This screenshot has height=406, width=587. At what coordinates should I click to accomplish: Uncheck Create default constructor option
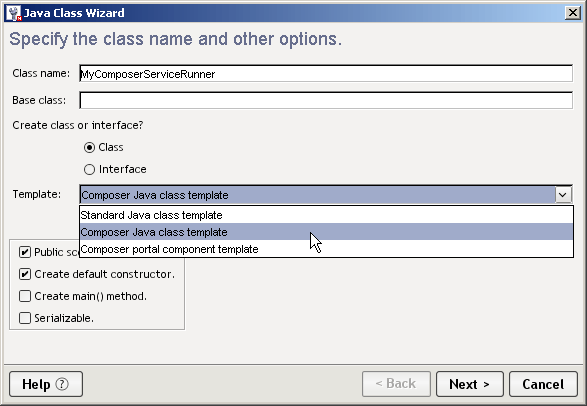25,274
